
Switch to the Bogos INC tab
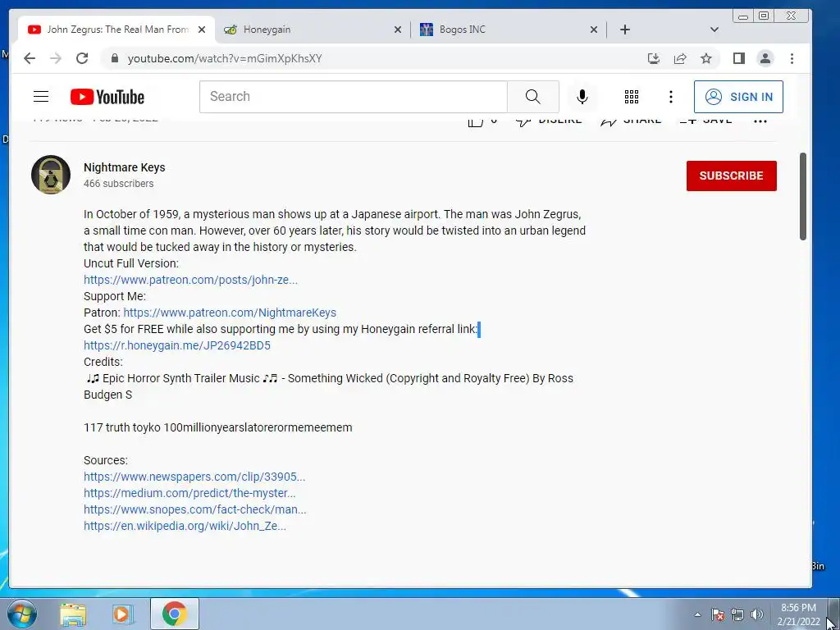pos(509,30)
